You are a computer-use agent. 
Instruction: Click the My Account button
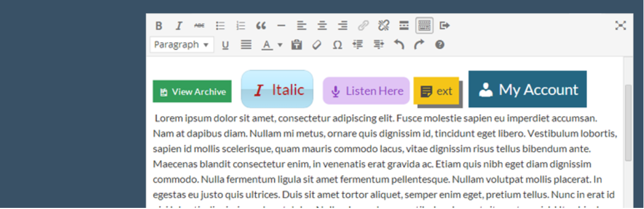pos(527,89)
